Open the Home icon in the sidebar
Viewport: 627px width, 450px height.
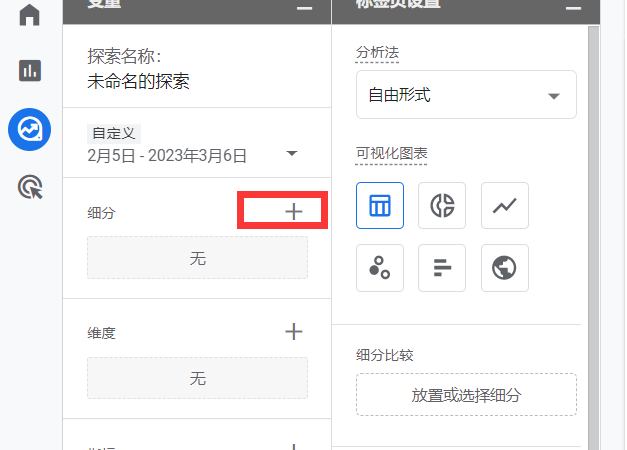coord(30,15)
